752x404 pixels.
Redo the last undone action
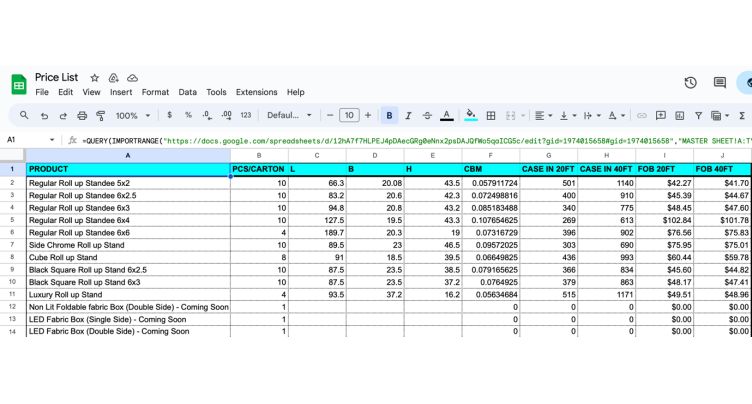tap(63, 116)
